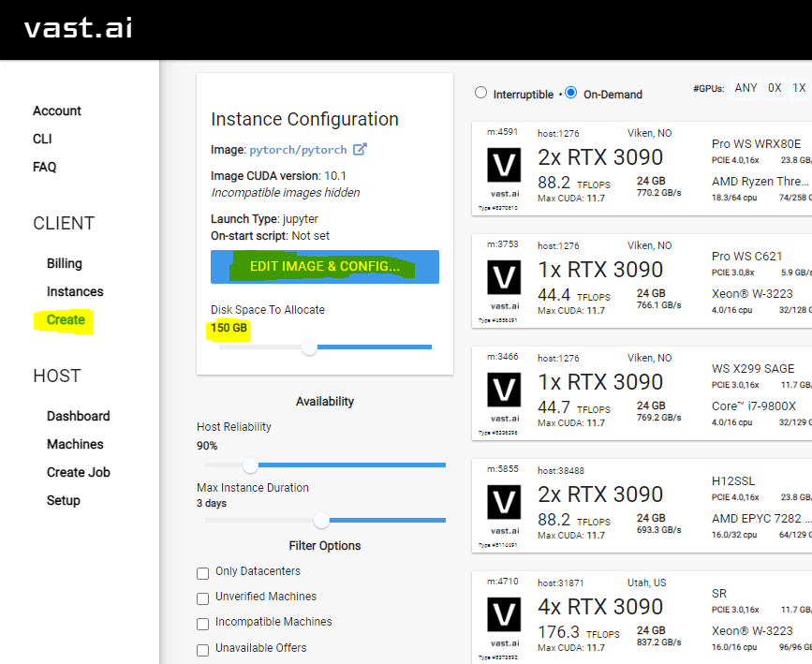Open host Dashboard
This screenshot has width=812, height=664.
78,416
